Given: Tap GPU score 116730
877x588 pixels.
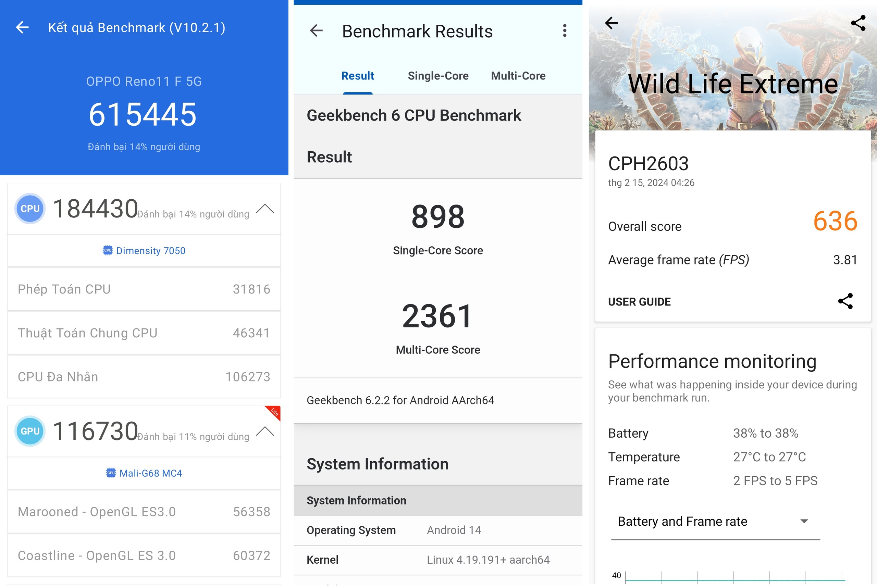Looking at the screenshot, I should pos(95,431).
